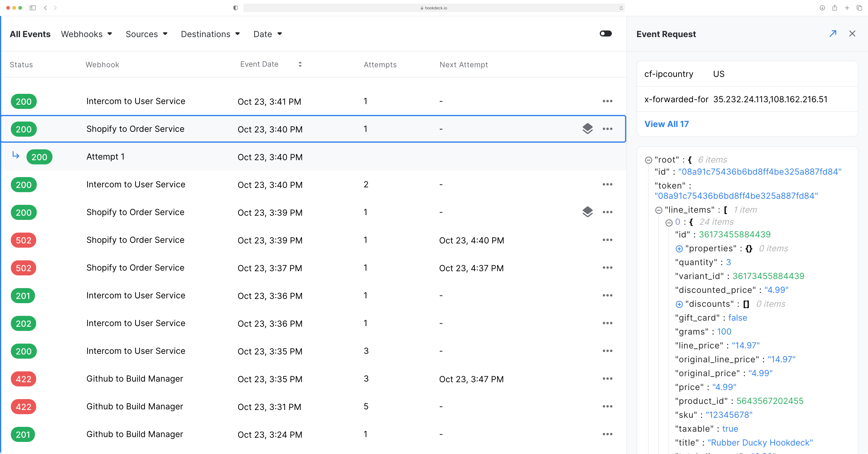Screen dimensions: 868x454
Task: Open the Date filter dropdown
Action: click(x=268, y=34)
